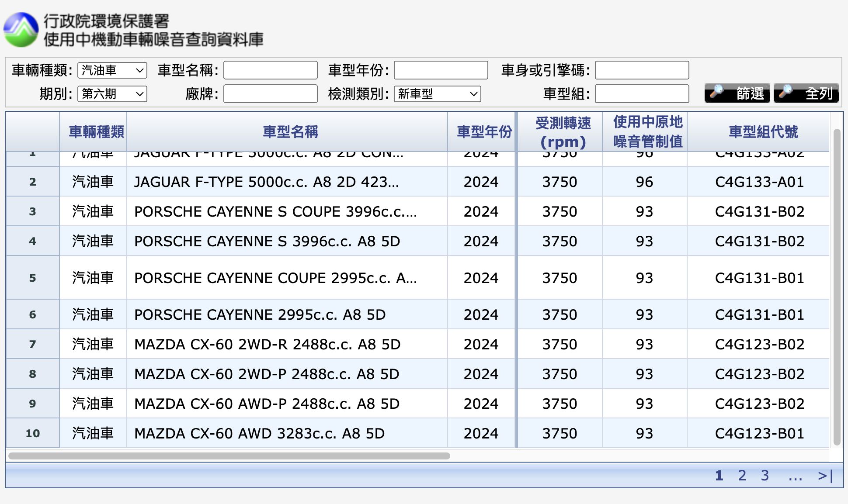Click the 全列 list-all button
Screen dimensions: 848x504
[x=806, y=93]
